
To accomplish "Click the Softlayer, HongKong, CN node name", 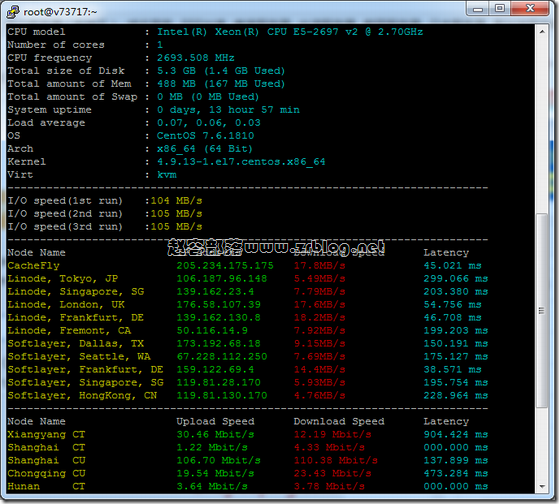I will tap(82, 396).
